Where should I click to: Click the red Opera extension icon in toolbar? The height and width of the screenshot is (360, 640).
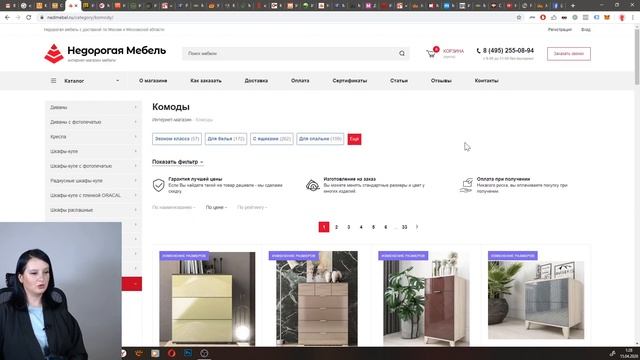coord(543,18)
